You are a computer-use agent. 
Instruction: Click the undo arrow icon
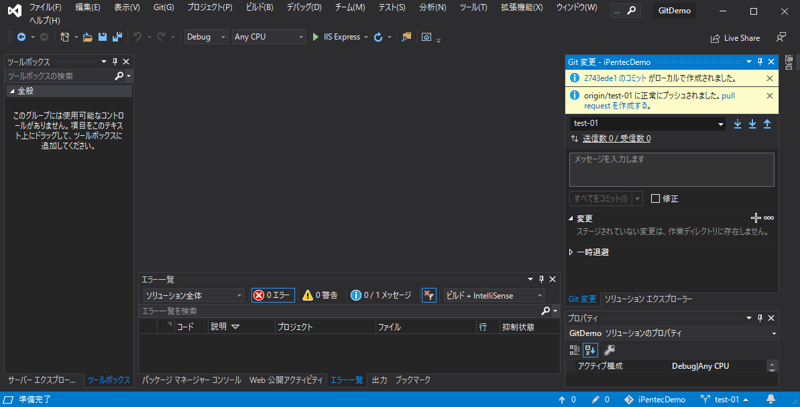tap(137, 37)
